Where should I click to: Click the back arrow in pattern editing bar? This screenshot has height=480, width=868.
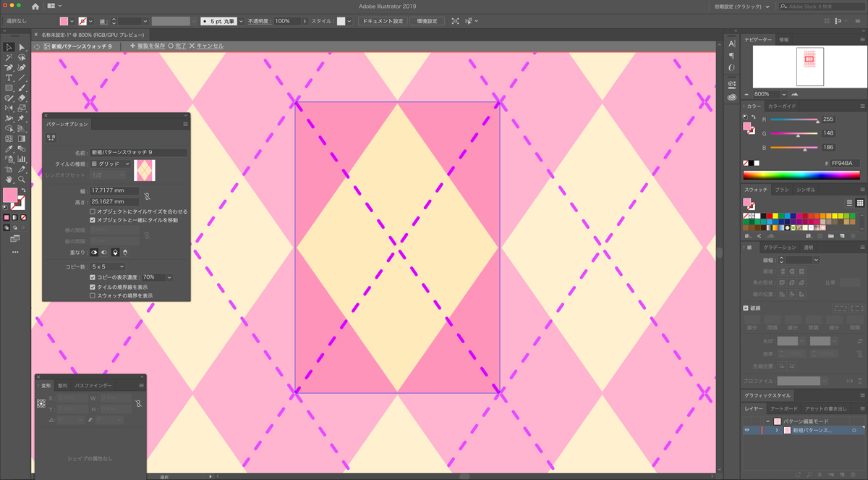36,46
